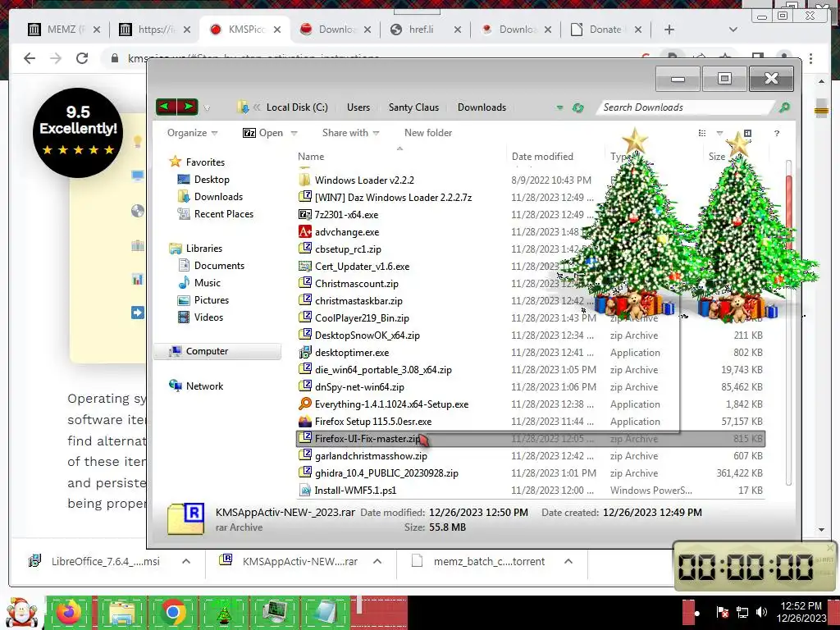Click the File Explorer taskbar icon
The image size is (840, 630).
121,612
